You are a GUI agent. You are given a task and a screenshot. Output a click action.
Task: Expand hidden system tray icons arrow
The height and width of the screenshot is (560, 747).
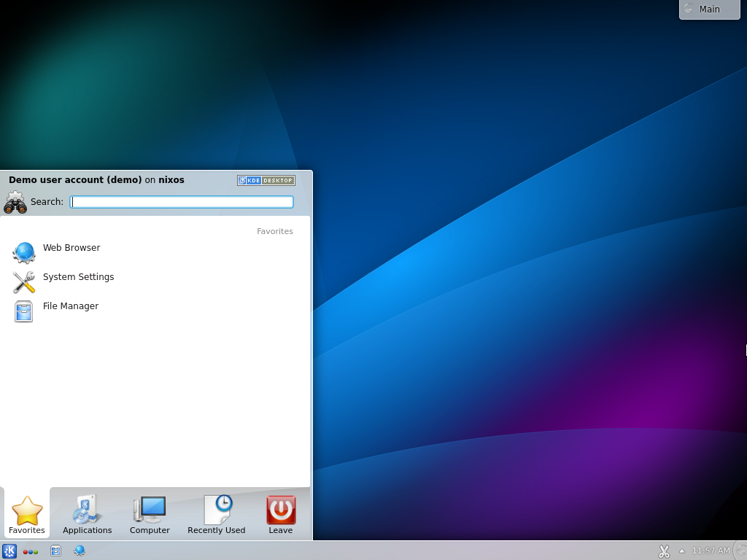(682, 551)
